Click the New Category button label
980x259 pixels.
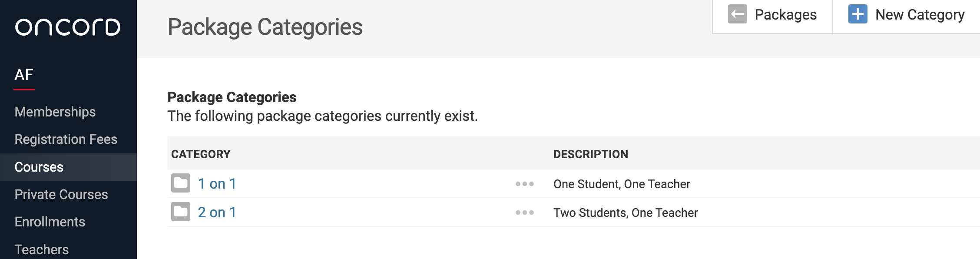click(920, 15)
